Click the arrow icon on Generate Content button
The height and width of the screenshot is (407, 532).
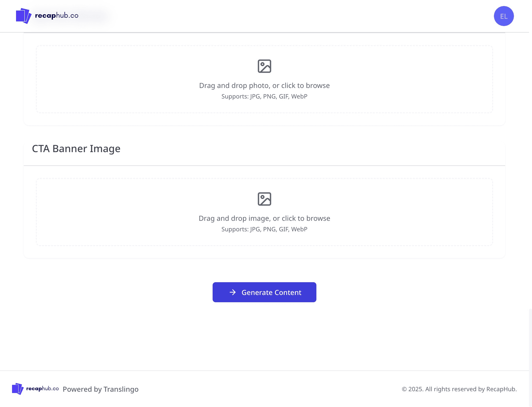pyautogui.click(x=233, y=292)
